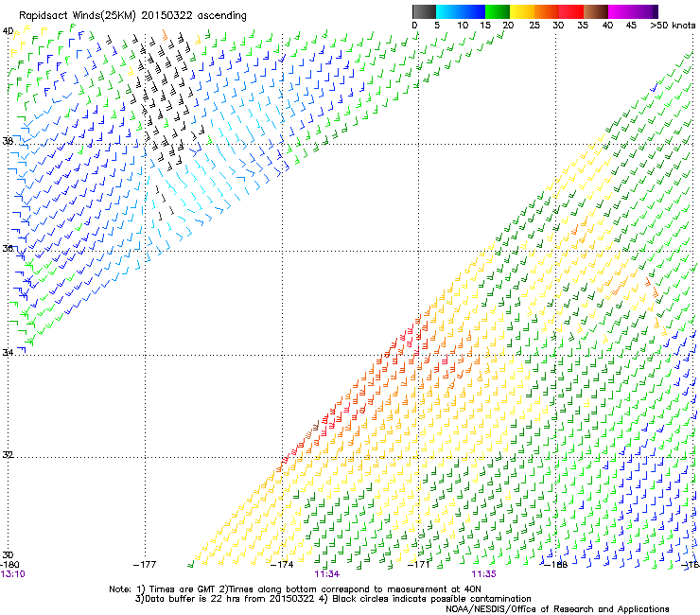
Task: Click the latitude '36' label on the left axis
Action: (x=8, y=248)
